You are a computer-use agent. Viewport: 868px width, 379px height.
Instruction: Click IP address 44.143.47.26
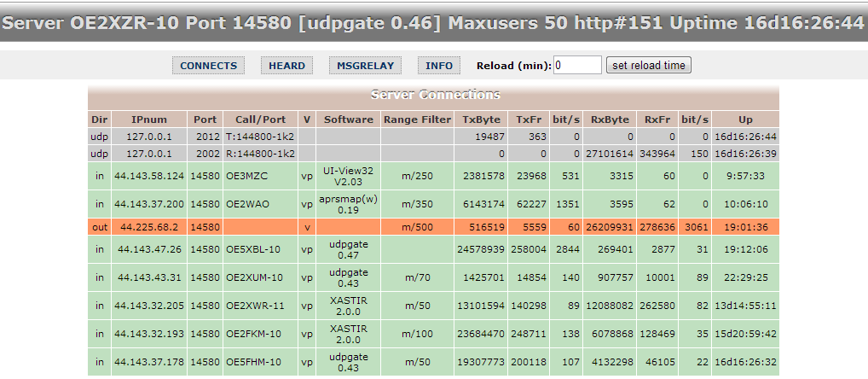(149, 249)
